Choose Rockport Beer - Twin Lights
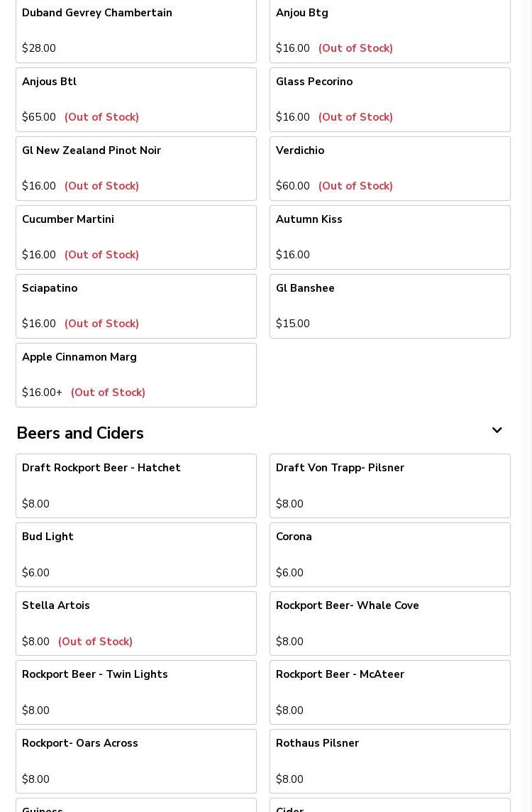The width and height of the screenshot is (532, 812). [136, 692]
